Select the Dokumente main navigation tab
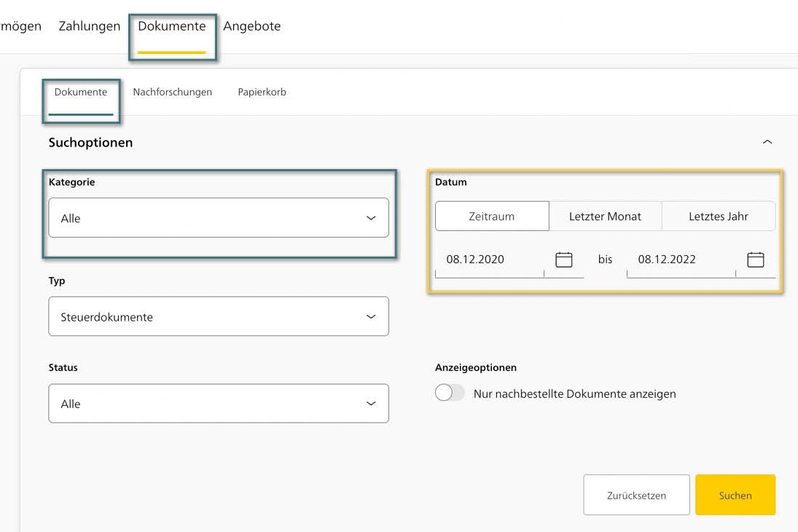Screen dimensions: 798x532 click(172, 26)
